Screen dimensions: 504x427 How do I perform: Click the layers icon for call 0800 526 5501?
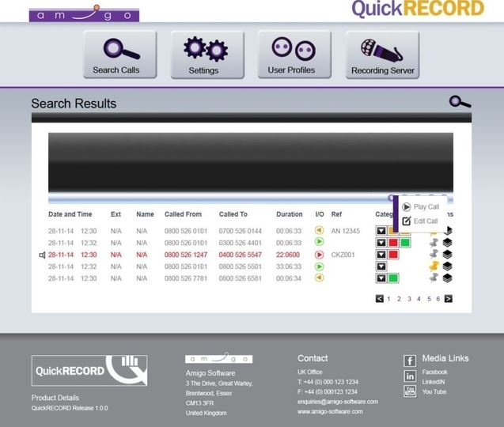point(448,266)
